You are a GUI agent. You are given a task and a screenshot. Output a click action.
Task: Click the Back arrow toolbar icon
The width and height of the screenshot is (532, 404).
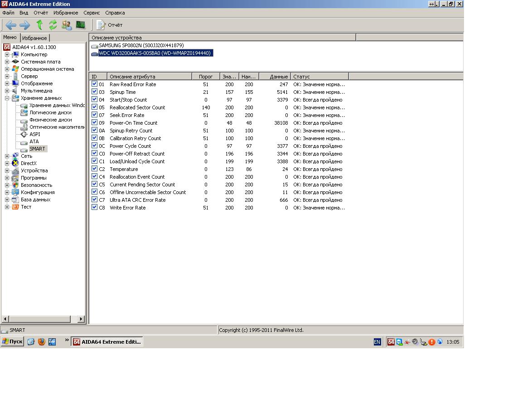tap(11, 25)
